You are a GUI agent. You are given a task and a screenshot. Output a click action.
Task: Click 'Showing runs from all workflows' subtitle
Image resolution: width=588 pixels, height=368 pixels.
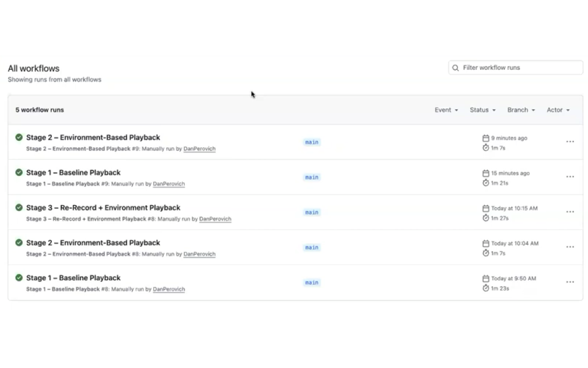(55, 80)
